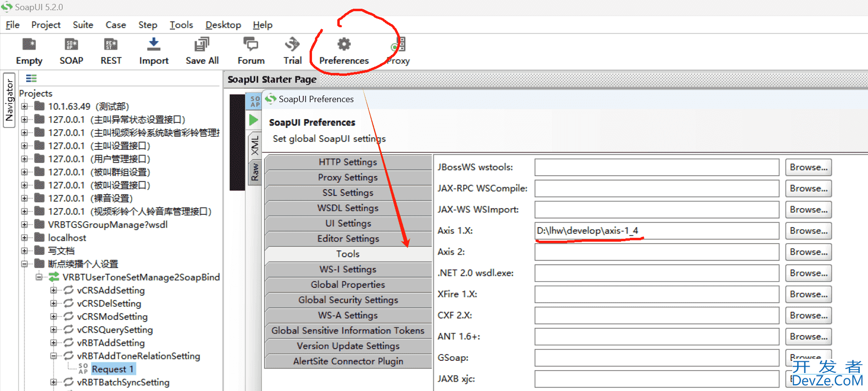
Task: Open the File menu
Action: pos(13,25)
